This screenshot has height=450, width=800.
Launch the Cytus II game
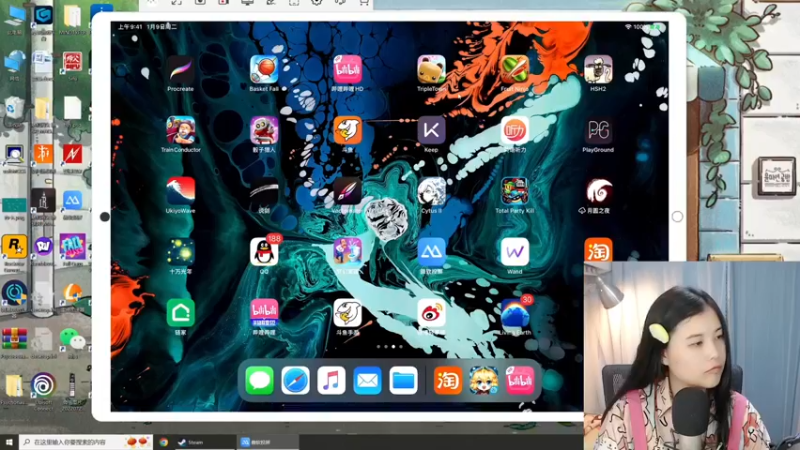pos(431,191)
